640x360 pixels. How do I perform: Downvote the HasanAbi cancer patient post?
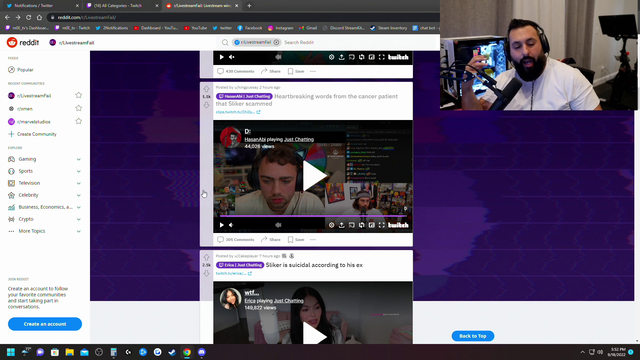pos(207,105)
